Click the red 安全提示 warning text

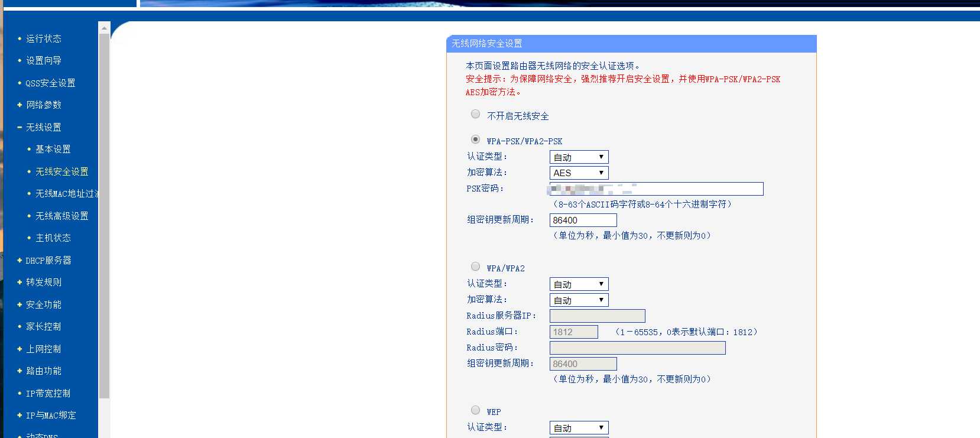coord(623,85)
